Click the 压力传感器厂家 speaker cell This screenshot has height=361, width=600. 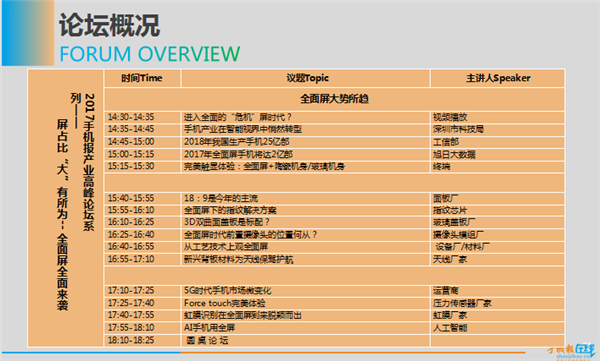497,303
